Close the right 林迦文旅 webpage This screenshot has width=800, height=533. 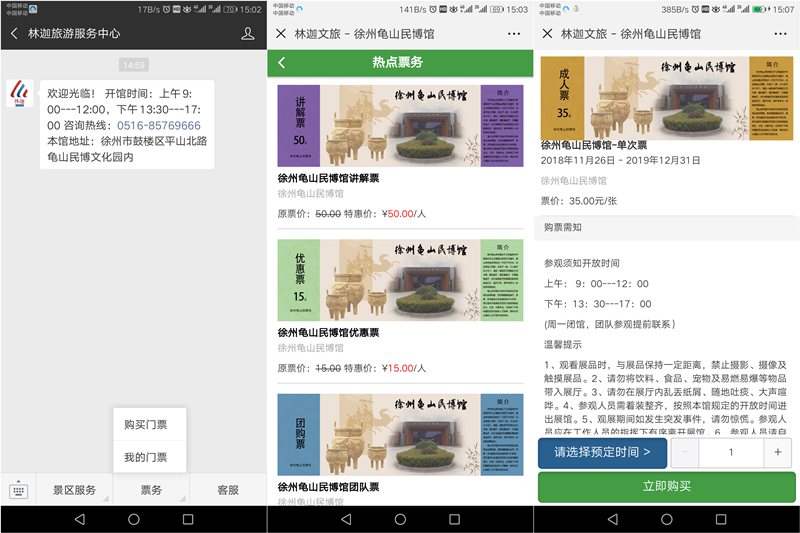pos(547,34)
